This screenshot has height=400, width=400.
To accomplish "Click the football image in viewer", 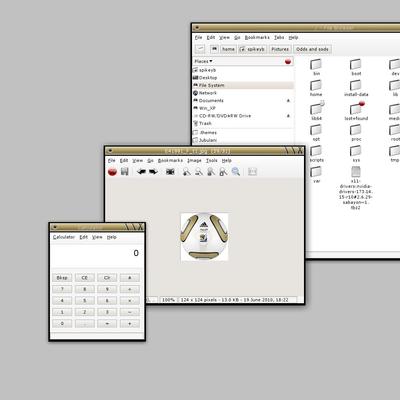I will pyautogui.click(x=204, y=237).
